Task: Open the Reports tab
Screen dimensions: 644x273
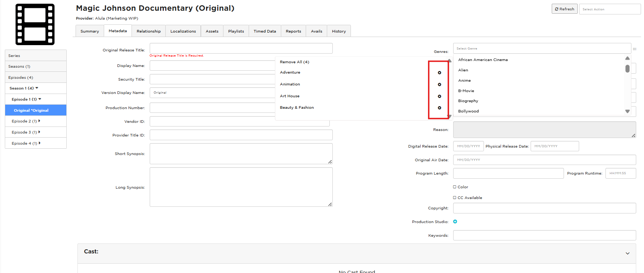Action: click(293, 31)
